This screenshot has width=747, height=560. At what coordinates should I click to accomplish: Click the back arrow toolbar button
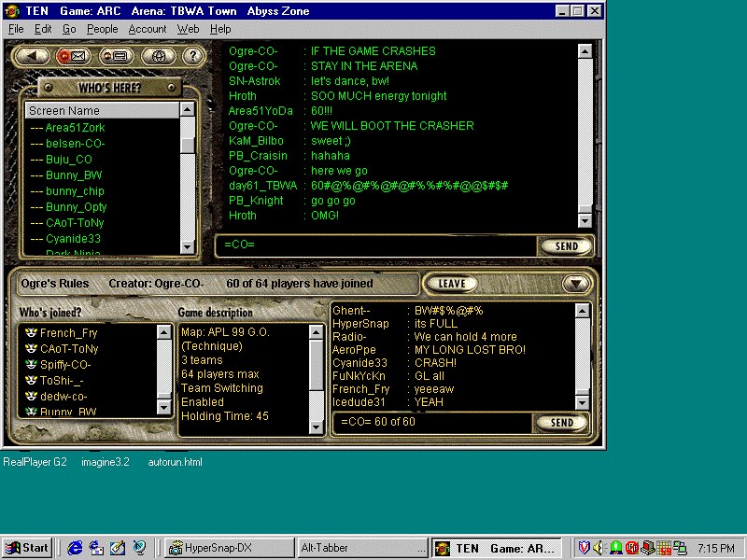point(33,56)
